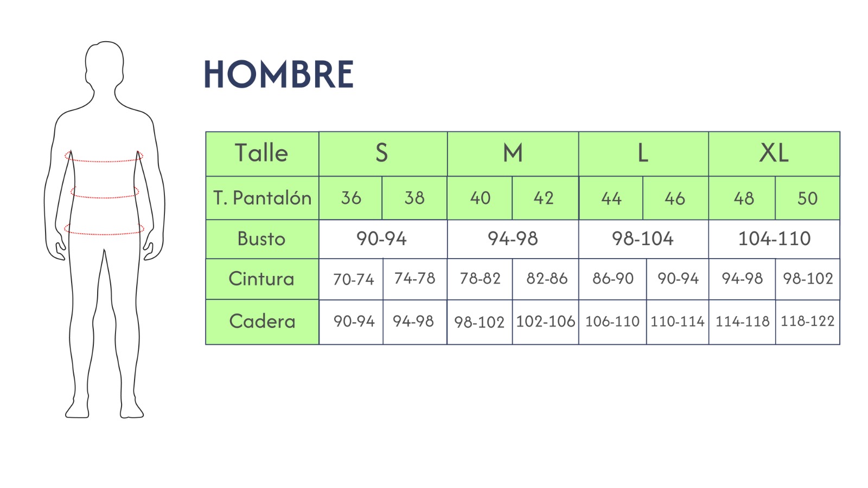The image size is (868, 488).
Task: Click the Cintura 70-74 cell
Action: tap(353, 279)
